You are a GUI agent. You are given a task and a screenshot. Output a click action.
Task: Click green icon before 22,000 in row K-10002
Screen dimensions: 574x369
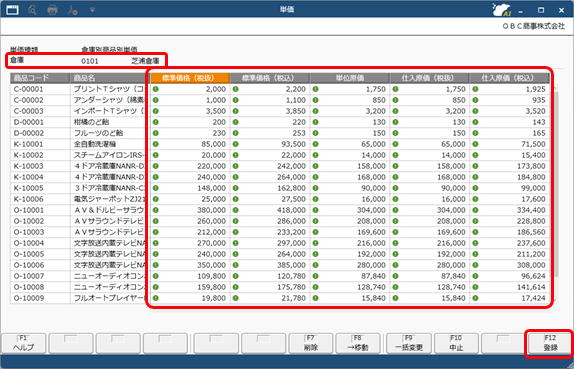pos(235,155)
